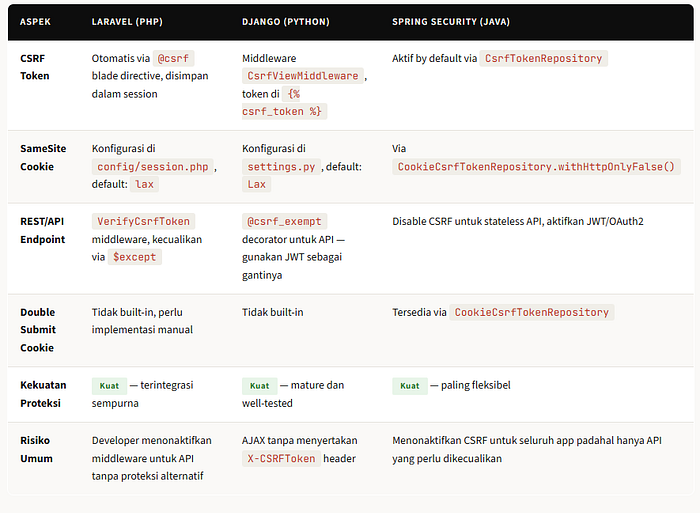This screenshot has width=700, height=513.
Task: Select the SameSite Cookie row label
Action: 43,158
